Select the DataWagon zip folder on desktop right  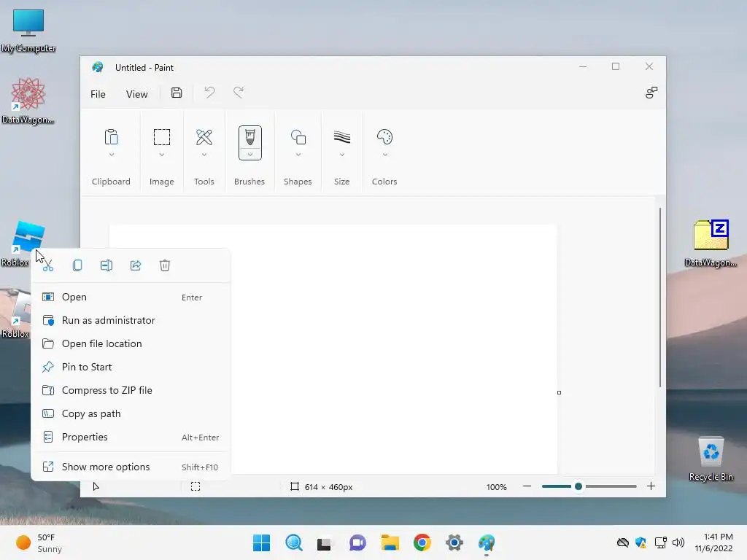click(x=711, y=243)
